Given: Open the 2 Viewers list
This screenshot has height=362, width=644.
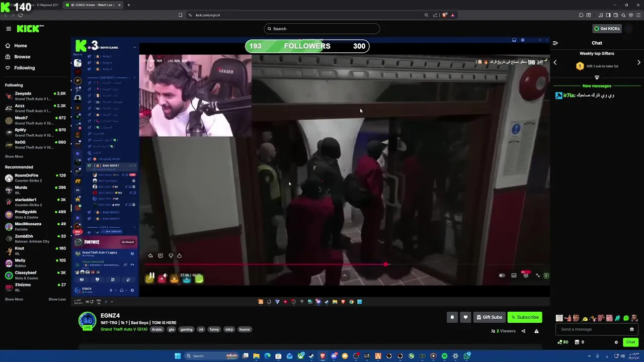Looking at the screenshot, I should 503,331.
